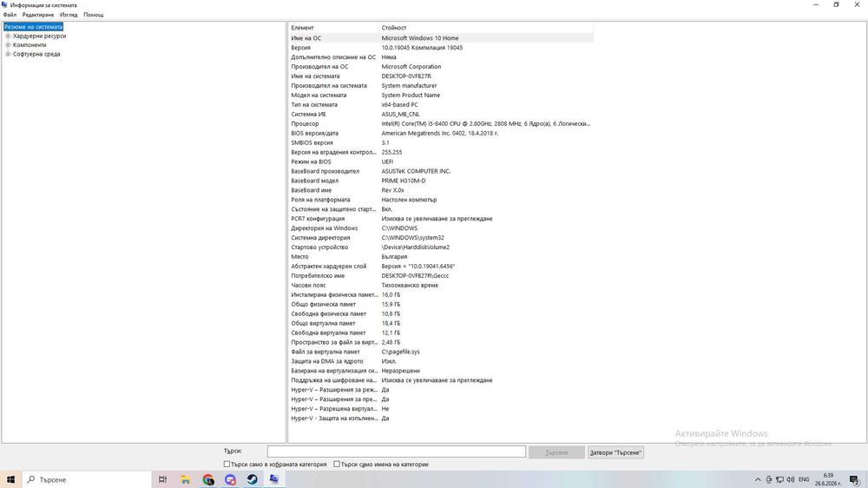Open the clock and date flyout
The height and width of the screenshot is (488, 868).
pos(828,479)
